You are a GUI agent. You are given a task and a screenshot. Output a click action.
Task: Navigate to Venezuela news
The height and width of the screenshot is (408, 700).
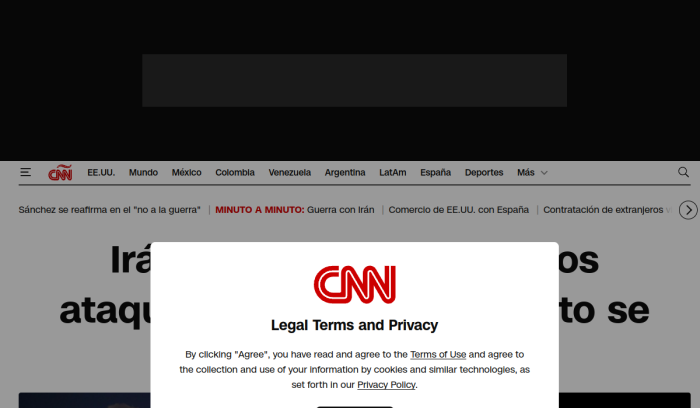click(x=290, y=172)
